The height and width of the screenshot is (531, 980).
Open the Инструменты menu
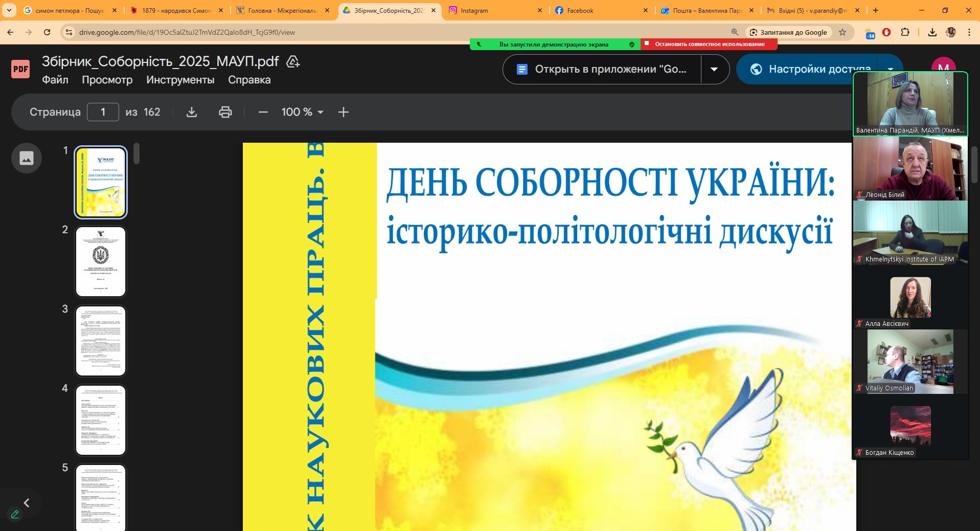pyautogui.click(x=180, y=80)
